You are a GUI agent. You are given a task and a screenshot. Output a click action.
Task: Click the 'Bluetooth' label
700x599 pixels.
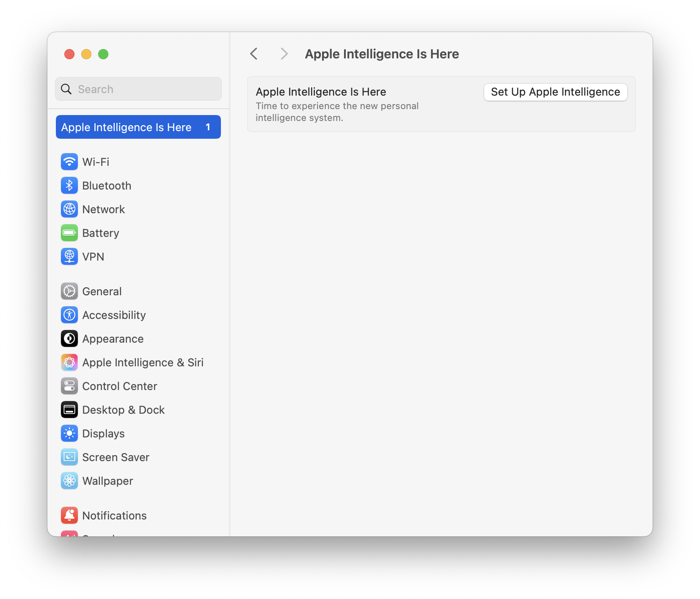(107, 186)
